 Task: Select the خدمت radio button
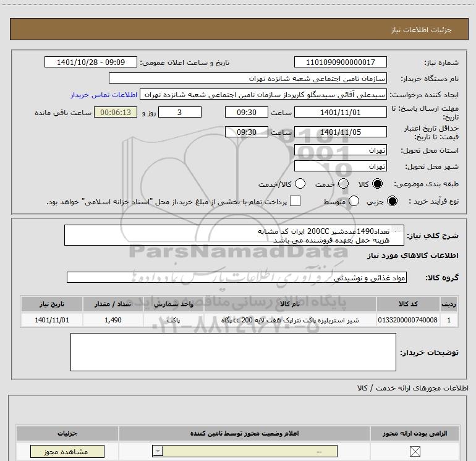point(343,184)
